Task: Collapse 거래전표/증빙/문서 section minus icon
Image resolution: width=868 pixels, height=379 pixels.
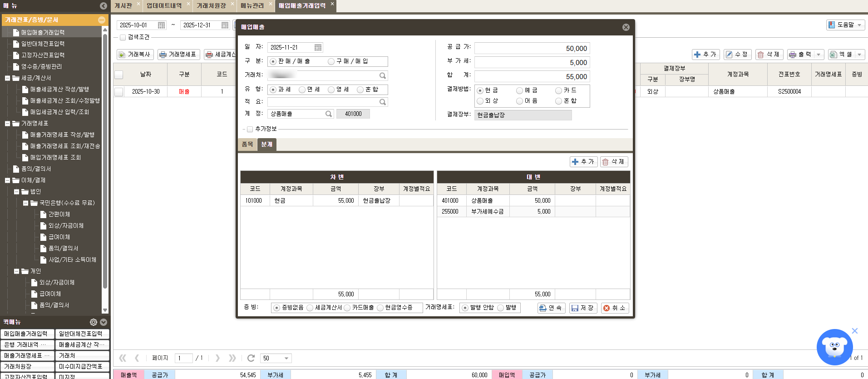Action: (102, 20)
